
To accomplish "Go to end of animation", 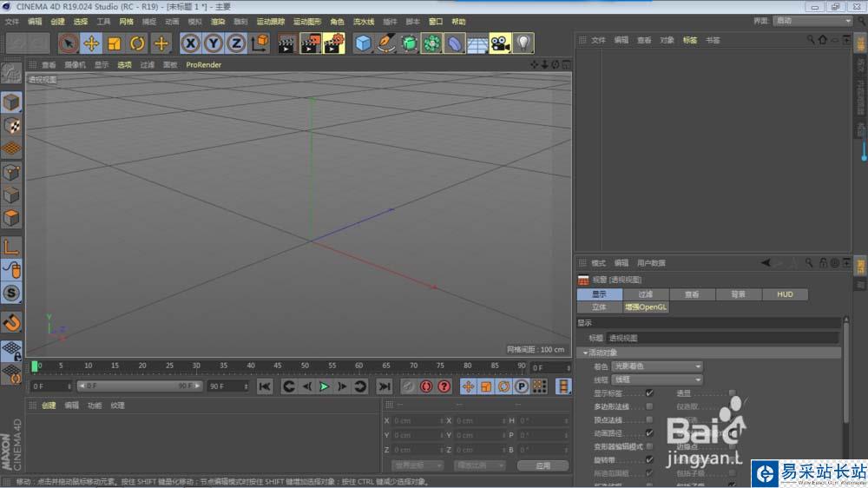I will click(x=385, y=386).
